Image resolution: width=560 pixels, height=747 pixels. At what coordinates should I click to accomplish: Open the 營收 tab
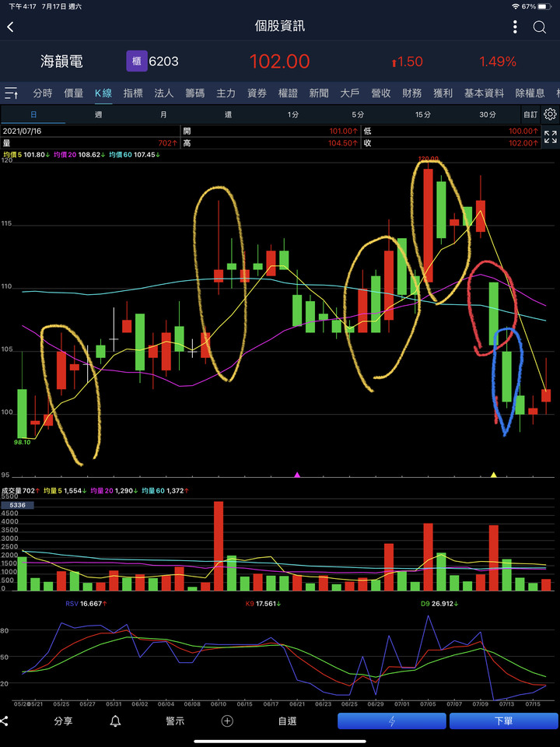tap(380, 93)
